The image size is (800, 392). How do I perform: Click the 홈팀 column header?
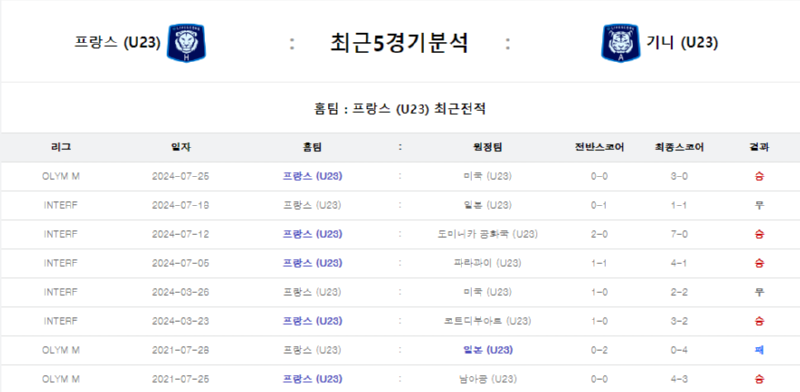(312, 148)
